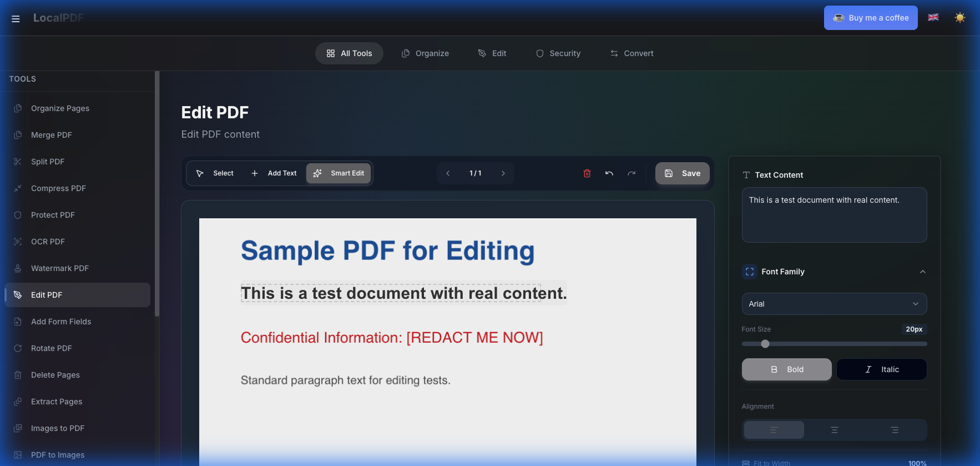Click into the Text Content box

(835, 215)
